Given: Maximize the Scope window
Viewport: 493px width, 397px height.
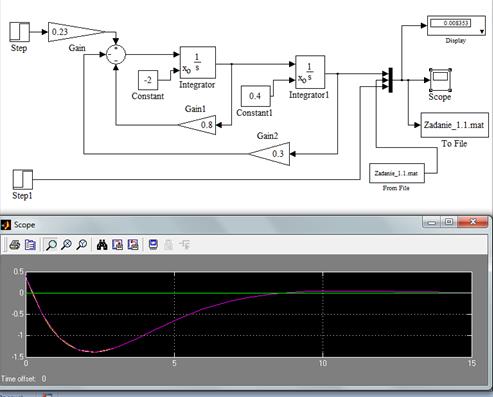Looking at the screenshot, I should [x=449, y=222].
